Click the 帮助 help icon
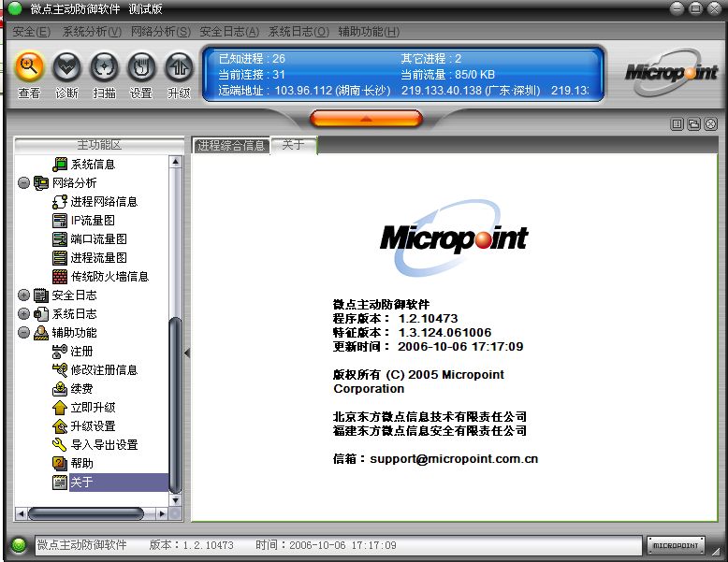 pos(60,463)
